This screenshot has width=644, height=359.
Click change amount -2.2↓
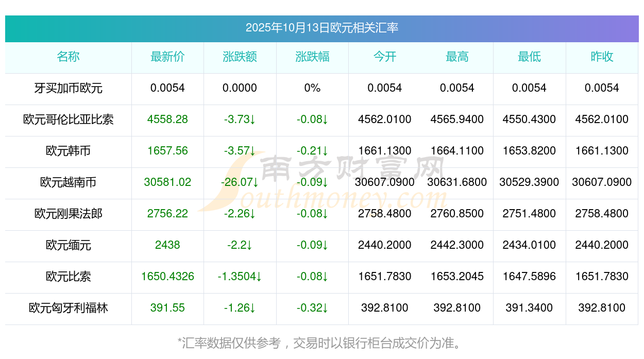[240, 245]
